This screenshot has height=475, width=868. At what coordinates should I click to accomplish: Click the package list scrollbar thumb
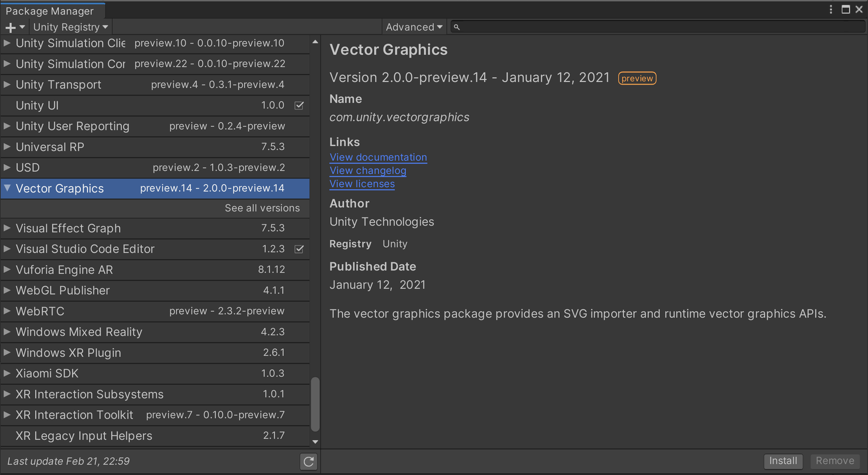pos(315,405)
